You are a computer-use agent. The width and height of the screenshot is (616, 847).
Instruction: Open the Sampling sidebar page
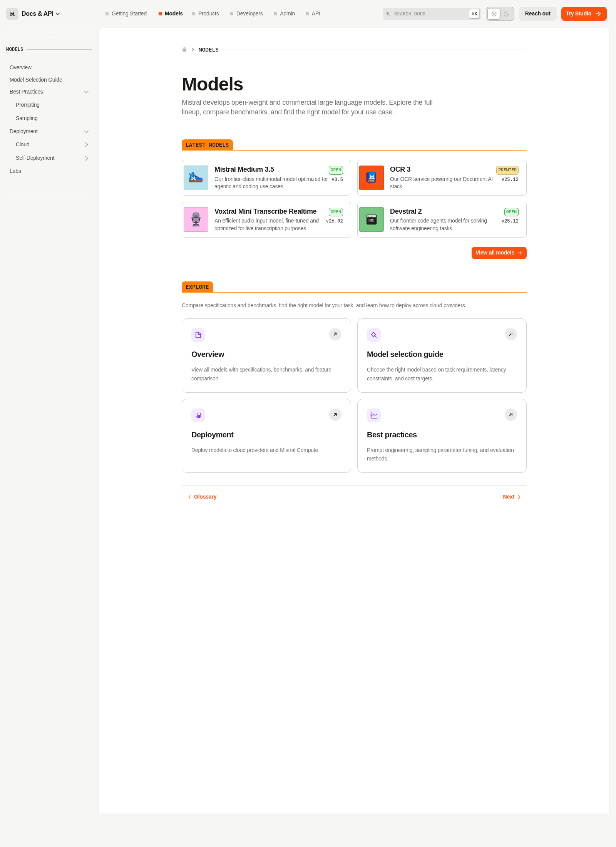pos(27,118)
